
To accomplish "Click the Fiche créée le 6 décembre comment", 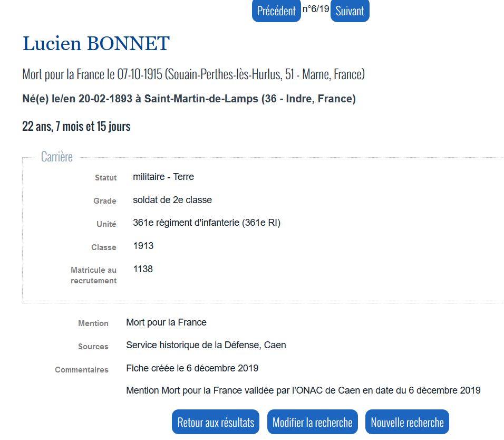I will 192,368.
